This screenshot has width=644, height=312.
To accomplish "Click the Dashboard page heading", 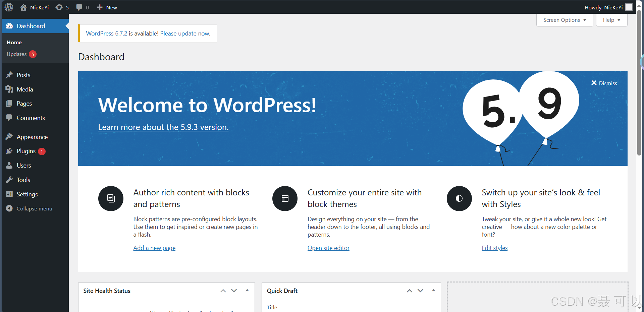I will [x=101, y=57].
